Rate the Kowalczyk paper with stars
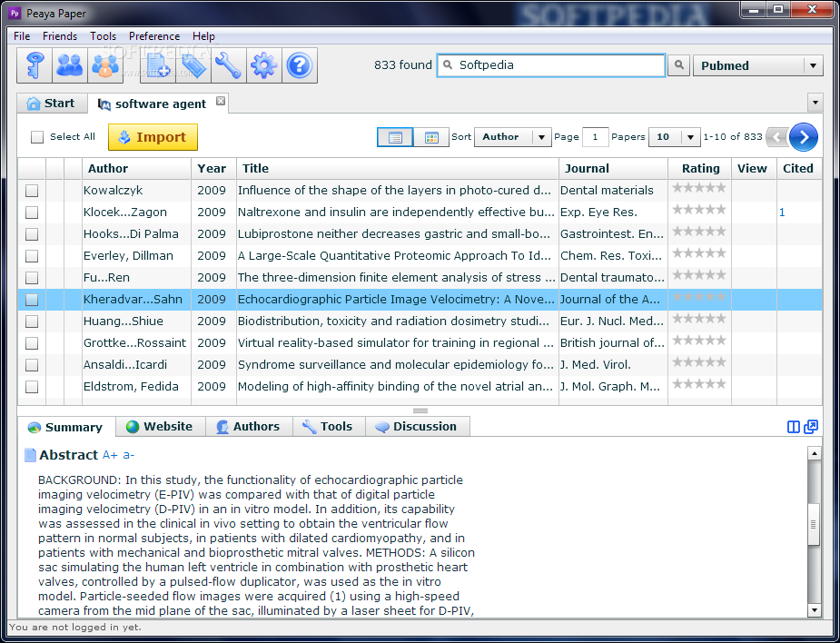 [x=699, y=187]
